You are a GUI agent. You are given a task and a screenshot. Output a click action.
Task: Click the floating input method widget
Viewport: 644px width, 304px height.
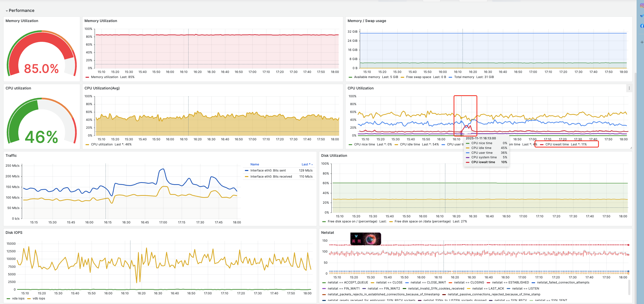[365, 239]
